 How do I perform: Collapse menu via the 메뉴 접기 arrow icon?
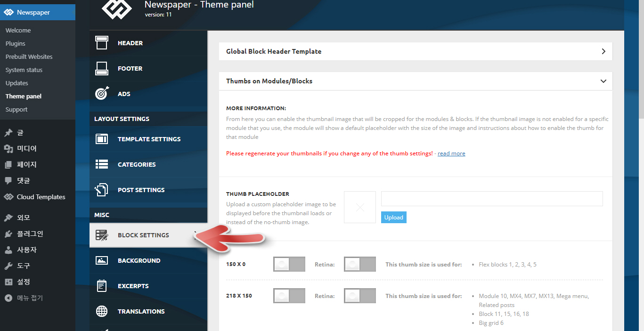point(8,298)
